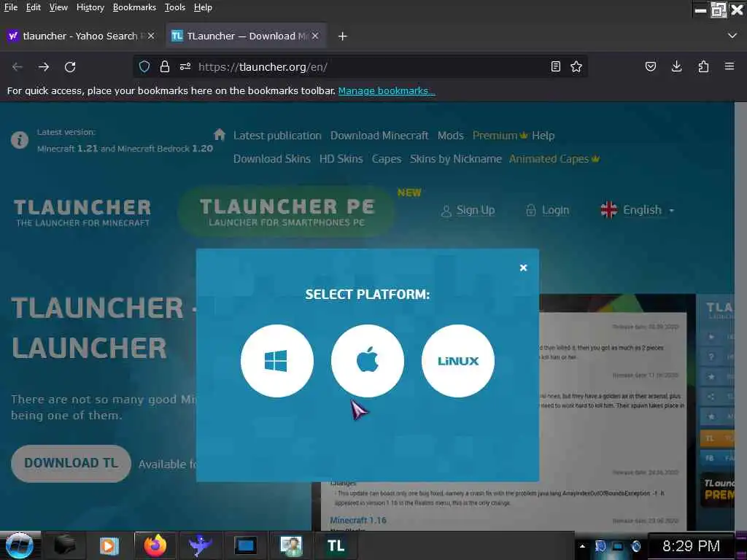The width and height of the screenshot is (747, 560).
Task: Show hidden system tray icons arrow
Action: 582,545
